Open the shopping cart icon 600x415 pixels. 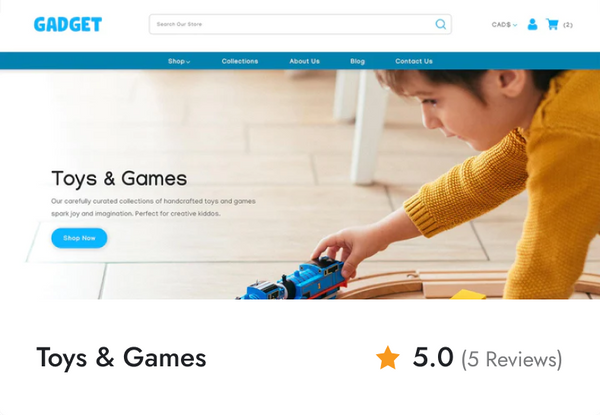pyautogui.click(x=552, y=24)
